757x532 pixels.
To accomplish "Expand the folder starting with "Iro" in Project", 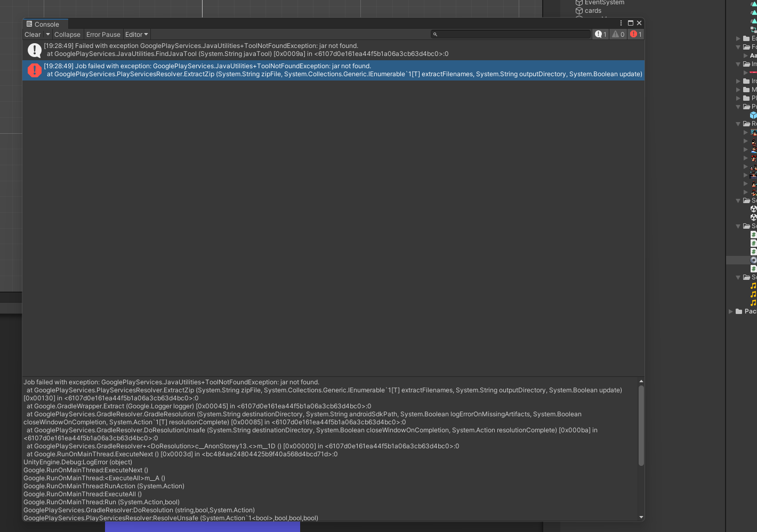I will (x=738, y=81).
